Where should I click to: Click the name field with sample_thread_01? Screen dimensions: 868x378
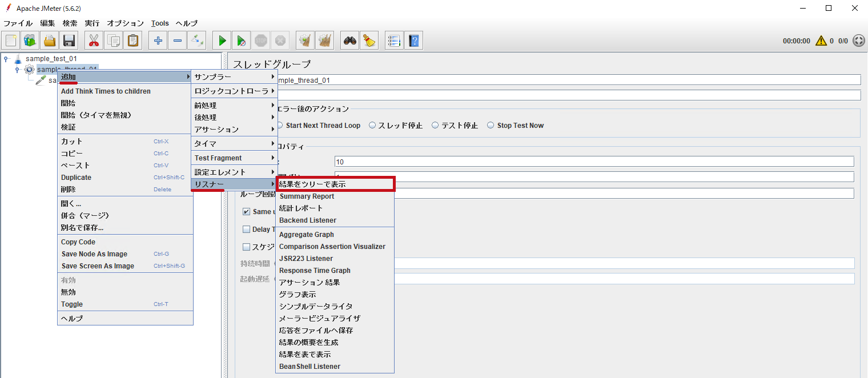(569, 80)
